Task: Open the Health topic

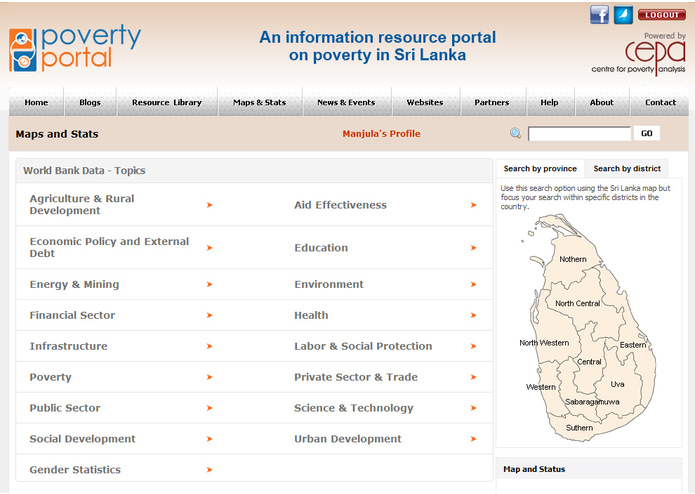Action: coord(311,315)
